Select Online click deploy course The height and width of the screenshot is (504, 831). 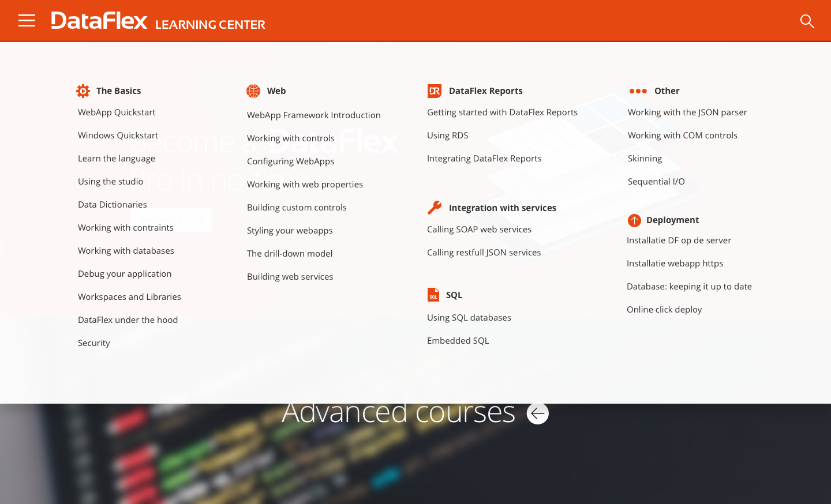point(664,310)
